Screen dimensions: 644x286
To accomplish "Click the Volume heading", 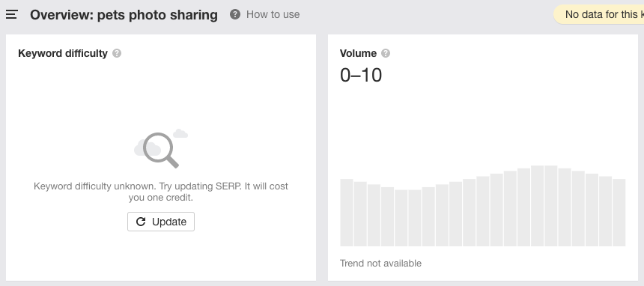I will pos(358,53).
